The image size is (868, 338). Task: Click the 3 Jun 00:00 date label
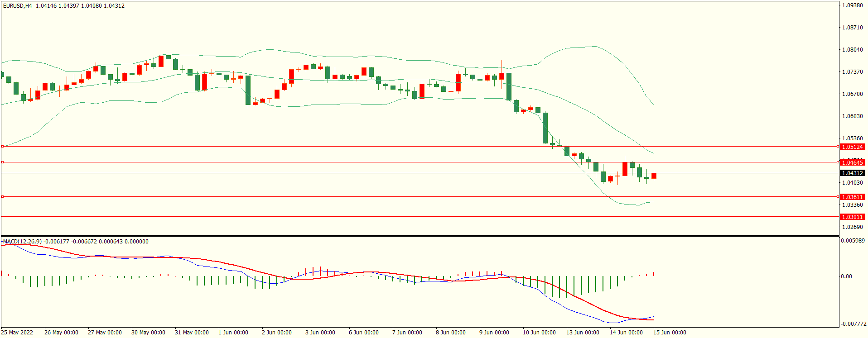(320, 333)
